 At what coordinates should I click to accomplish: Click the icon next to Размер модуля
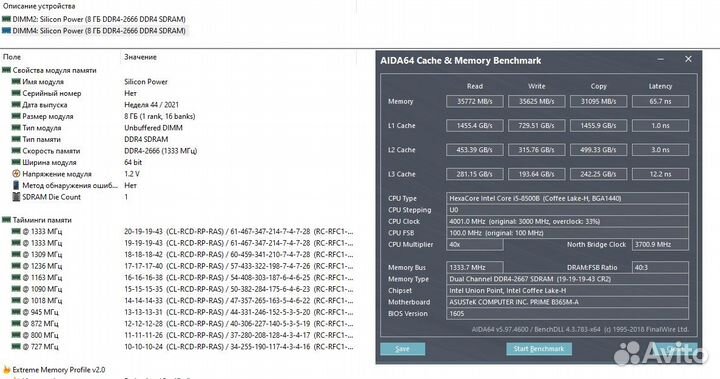click(x=16, y=116)
